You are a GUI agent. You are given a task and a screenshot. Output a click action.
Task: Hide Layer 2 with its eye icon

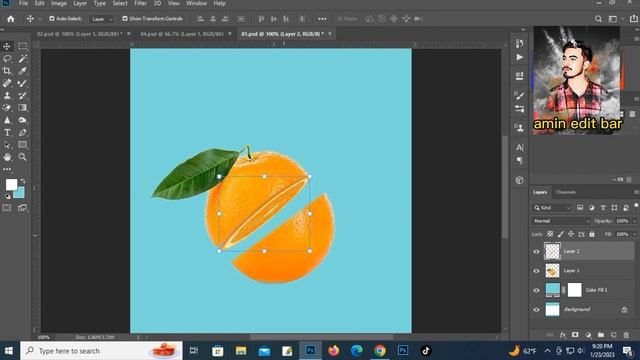click(x=536, y=251)
